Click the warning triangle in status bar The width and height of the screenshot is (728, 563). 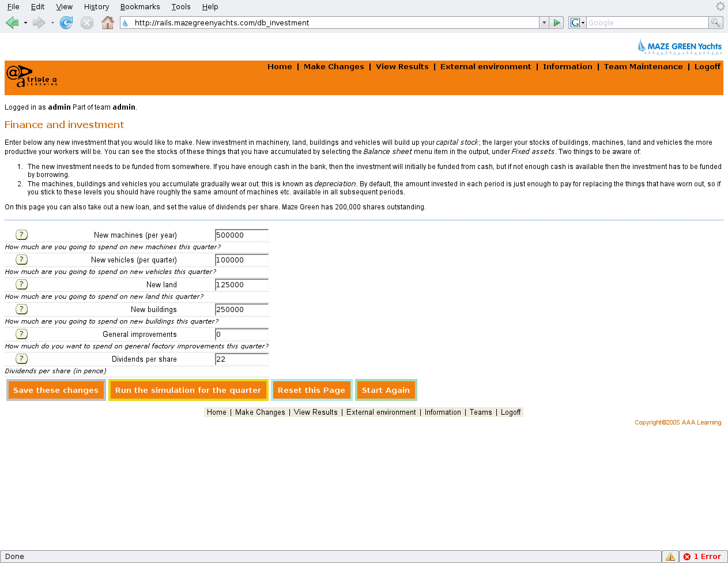tap(670, 557)
